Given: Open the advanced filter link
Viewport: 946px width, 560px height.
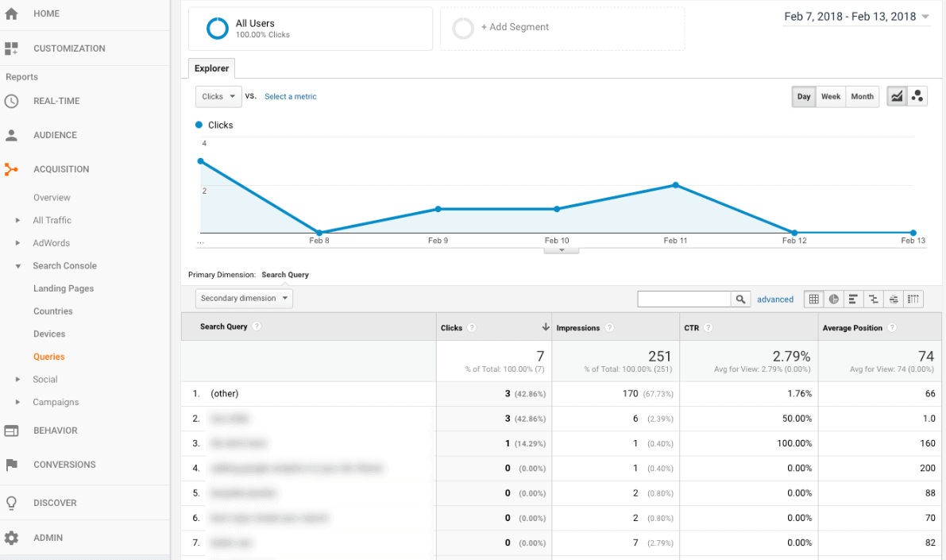Looking at the screenshot, I should [x=775, y=299].
